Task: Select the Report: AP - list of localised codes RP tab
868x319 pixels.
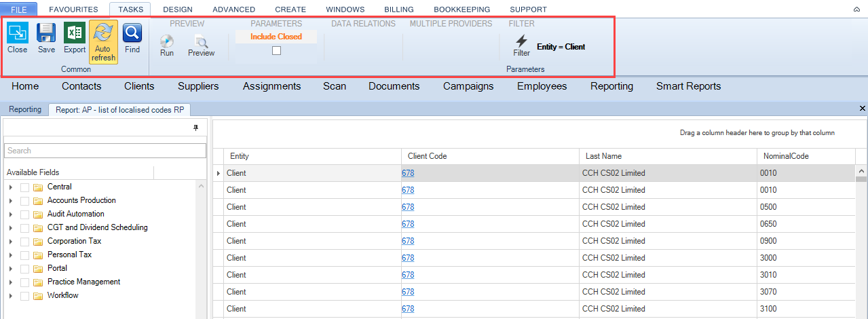Action: coord(119,109)
